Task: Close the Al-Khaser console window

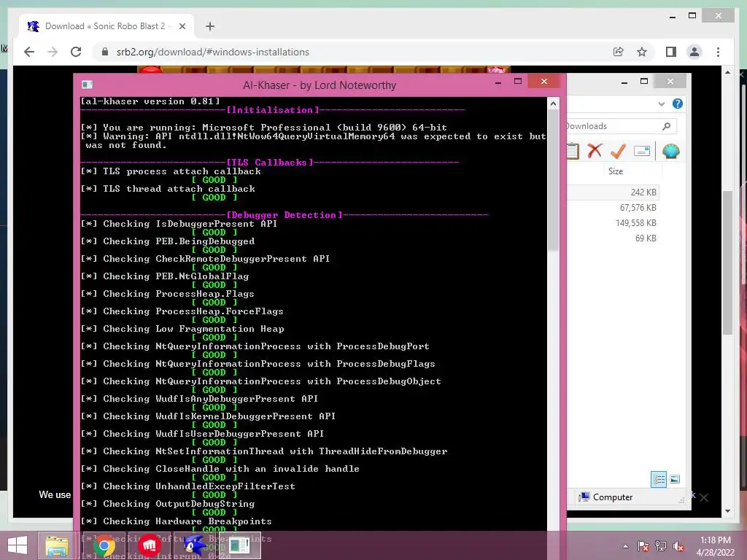Action: (544, 82)
